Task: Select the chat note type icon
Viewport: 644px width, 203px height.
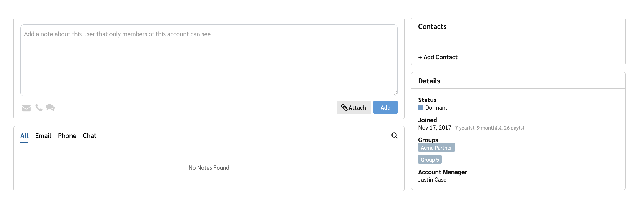Action: coord(50,107)
